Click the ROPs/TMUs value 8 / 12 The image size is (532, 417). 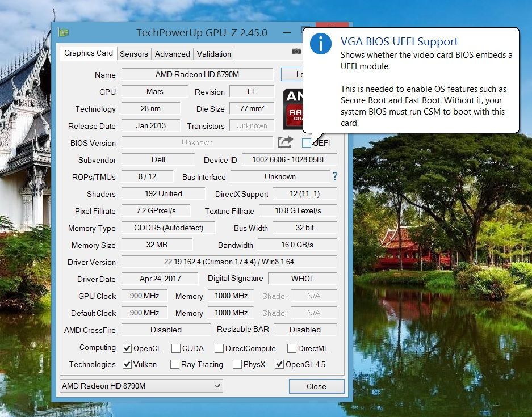(147, 176)
